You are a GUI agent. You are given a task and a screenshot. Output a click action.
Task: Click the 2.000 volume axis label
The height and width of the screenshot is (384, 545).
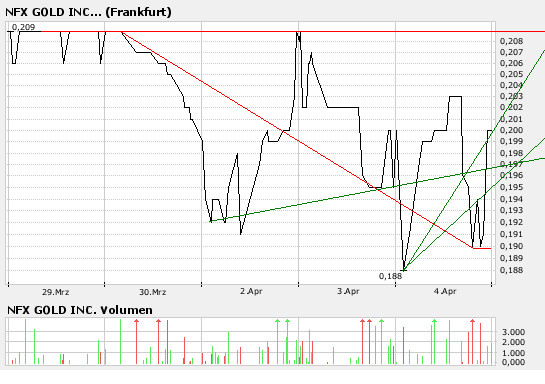[513, 342]
